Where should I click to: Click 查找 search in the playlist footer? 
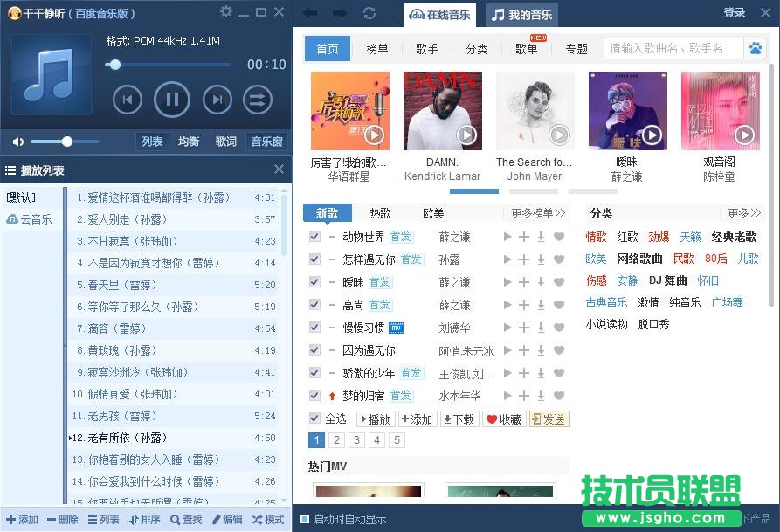click(x=186, y=520)
